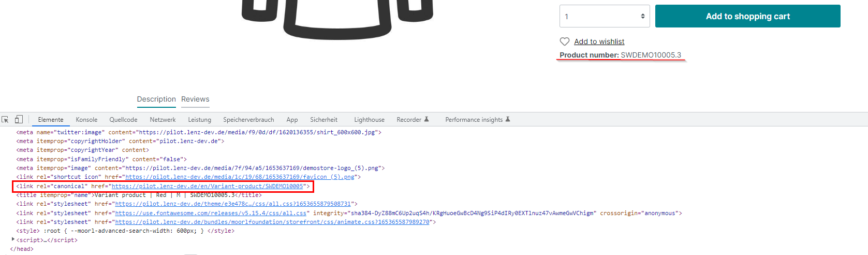Select the isFamilyFriendly meta tag line
Screen dimensions: 868x255
tap(101, 159)
